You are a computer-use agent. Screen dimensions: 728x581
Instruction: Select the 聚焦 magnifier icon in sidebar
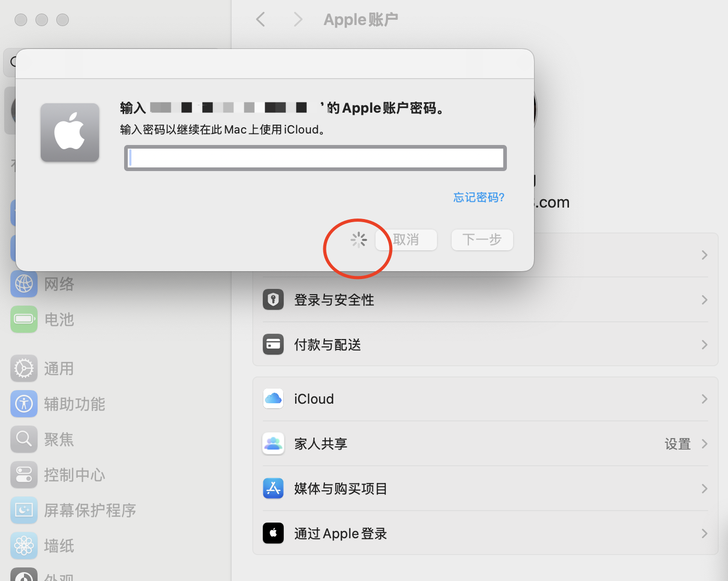coord(24,439)
